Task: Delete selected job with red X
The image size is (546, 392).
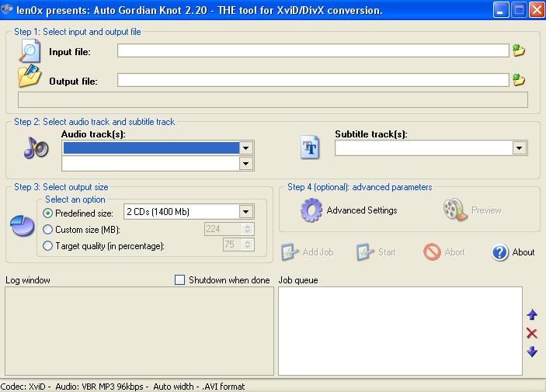Action: 532,333
